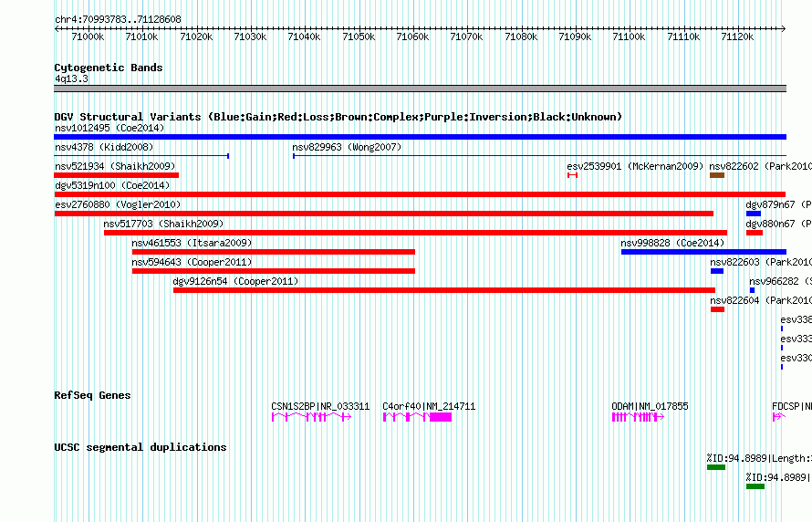The height and width of the screenshot is (522, 812).
Task: Click the 71050k ruler tick label
Action: [359, 37]
